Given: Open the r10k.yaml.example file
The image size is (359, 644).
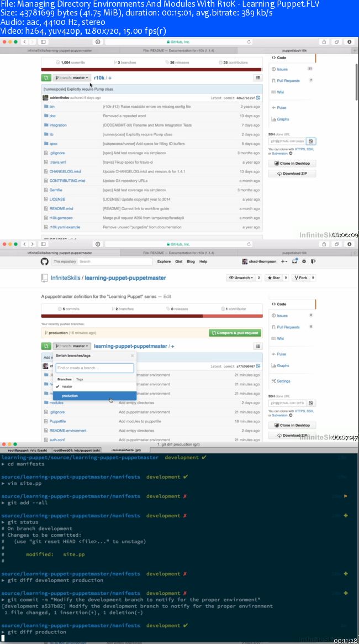Looking at the screenshot, I should coord(65,227).
